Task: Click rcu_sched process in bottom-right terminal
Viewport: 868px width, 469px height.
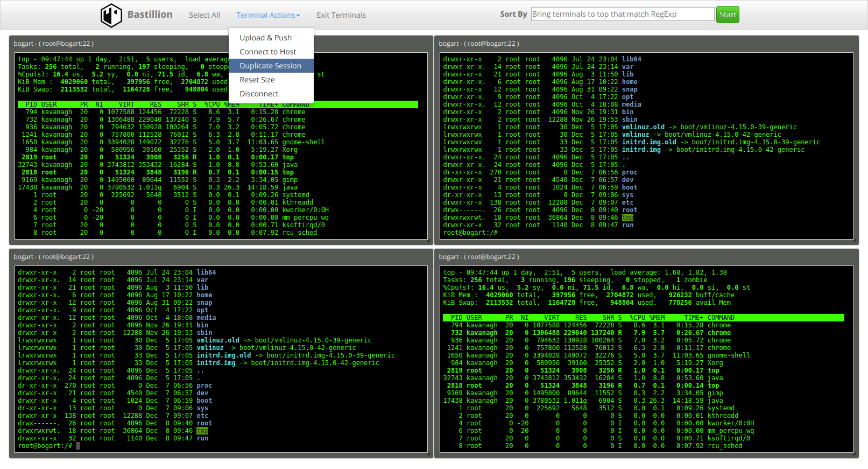Action: tap(725, 446)
